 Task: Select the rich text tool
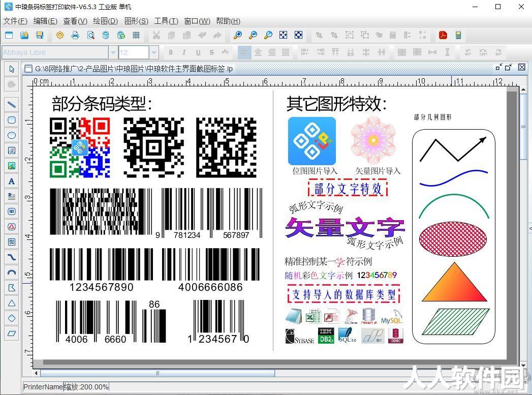[12, 196]
